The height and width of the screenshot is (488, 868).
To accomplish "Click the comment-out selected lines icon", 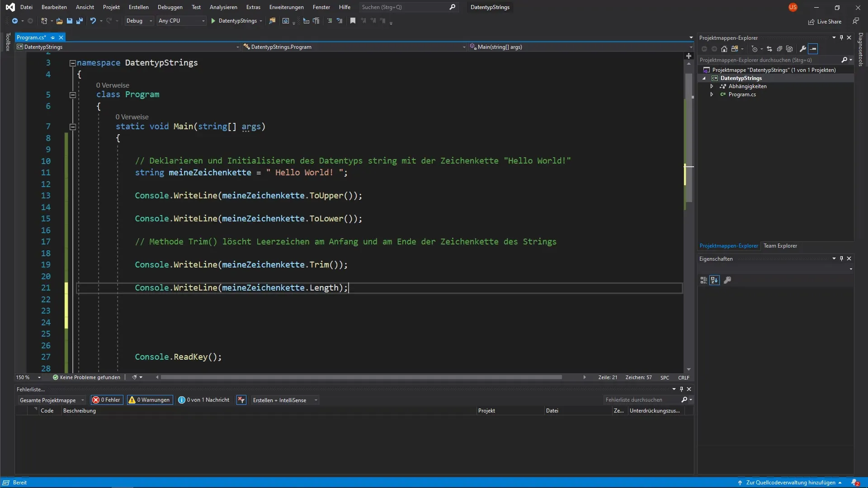I will coord(330,21).
